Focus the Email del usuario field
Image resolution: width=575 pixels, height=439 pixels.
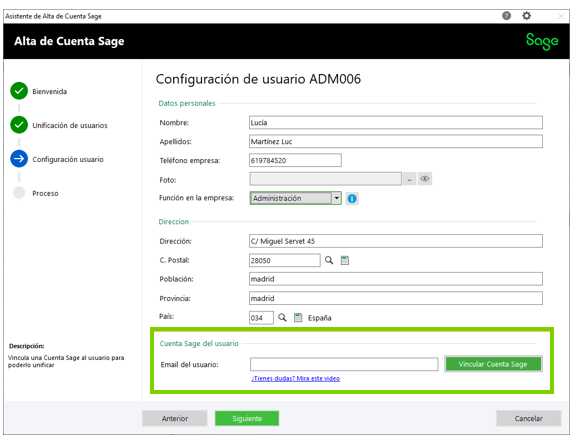coord(344,364)
